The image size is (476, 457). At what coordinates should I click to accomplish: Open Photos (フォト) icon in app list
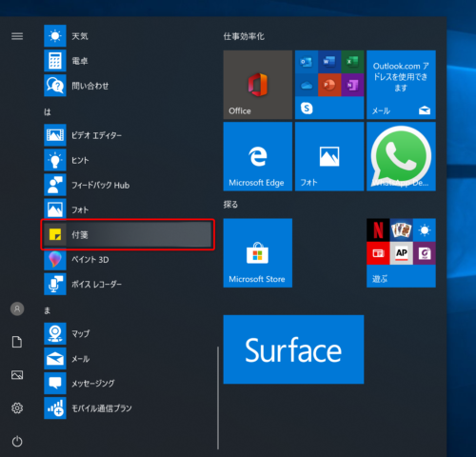coord(55,209)
